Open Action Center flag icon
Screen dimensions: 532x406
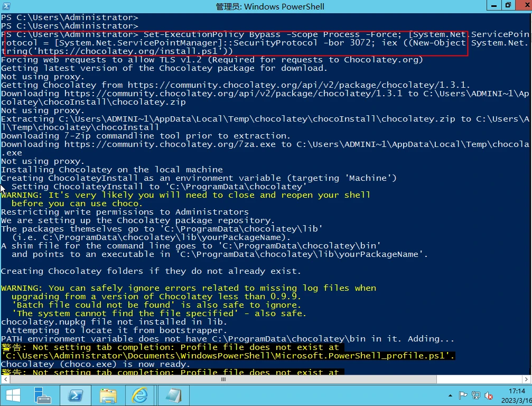point(463,395)
